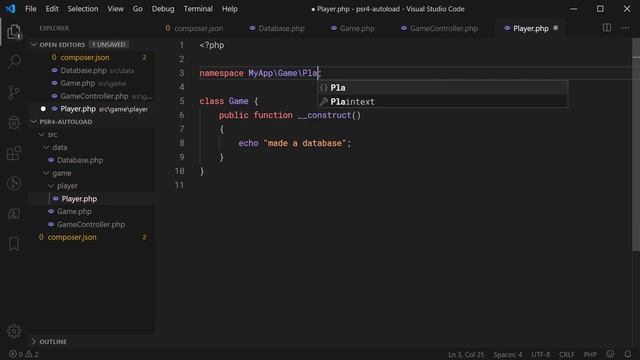Click the EXPLORER panel title
Image resolution: width=640 pixels, height=360 pixels.
pos(54,28)
